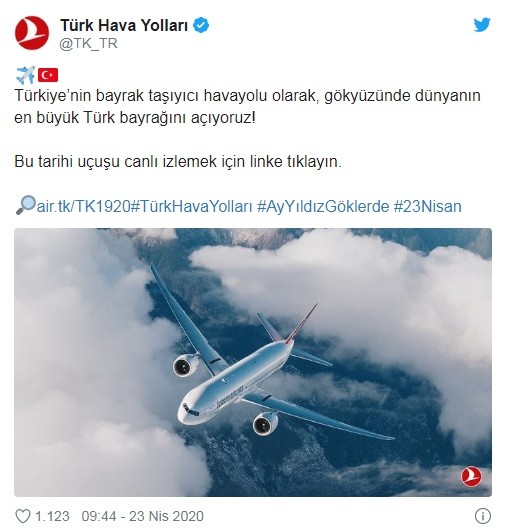Click the blue verified badge

201,26
